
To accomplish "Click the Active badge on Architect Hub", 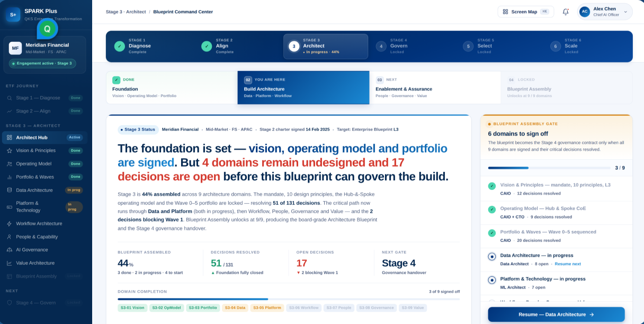I will click(75, 137).
